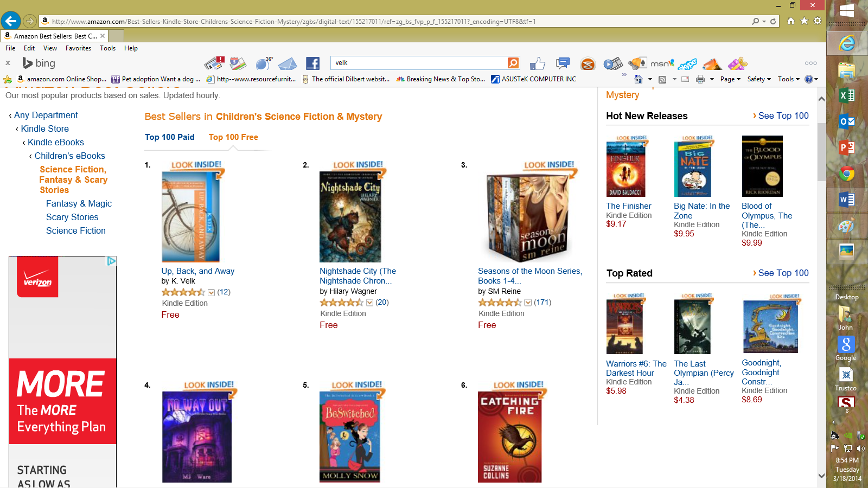Open PowerPoint from the taskbar
Image resolution: width=868 pixels, height=488 pixels.
tap(846, 147)
